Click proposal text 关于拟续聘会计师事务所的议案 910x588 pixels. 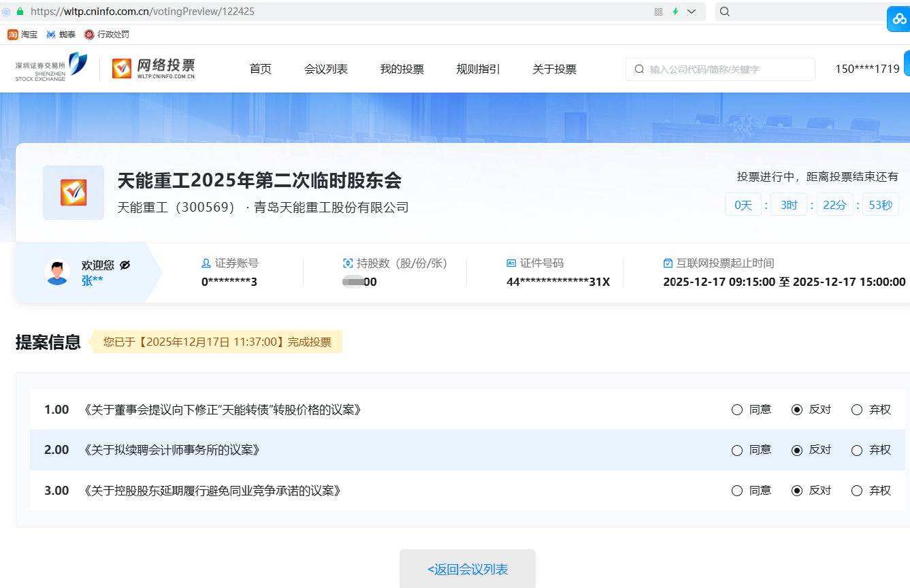click(171, 450)
